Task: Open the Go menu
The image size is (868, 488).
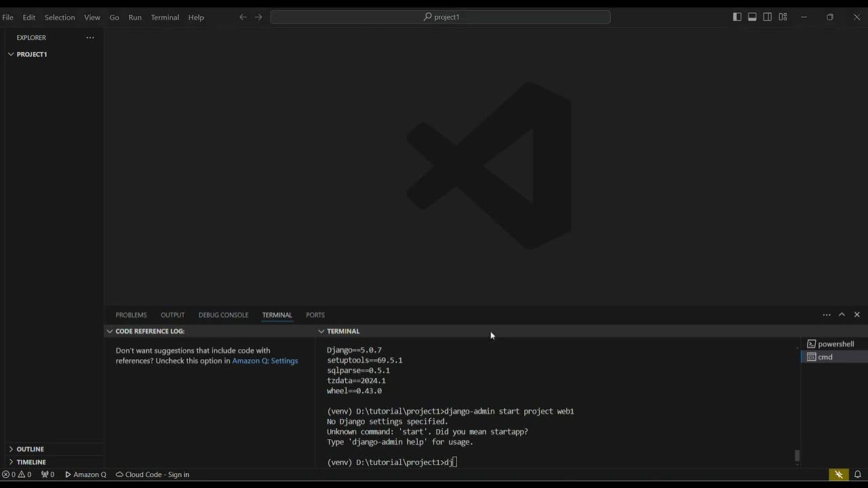Action: 115,17
